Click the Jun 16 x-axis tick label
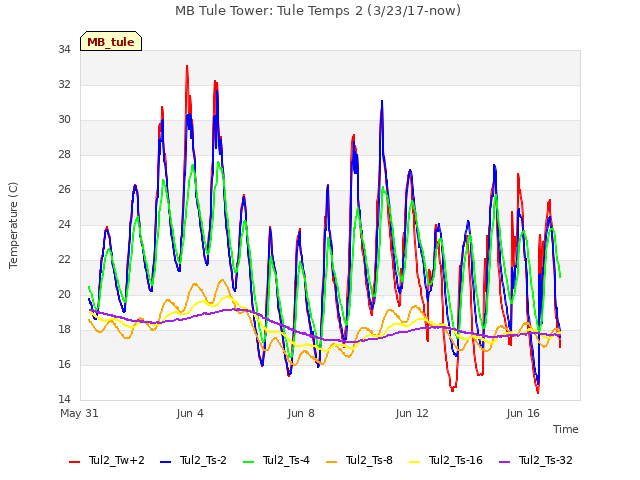Viewport: 640px width, 480px height. pos(523,413)
